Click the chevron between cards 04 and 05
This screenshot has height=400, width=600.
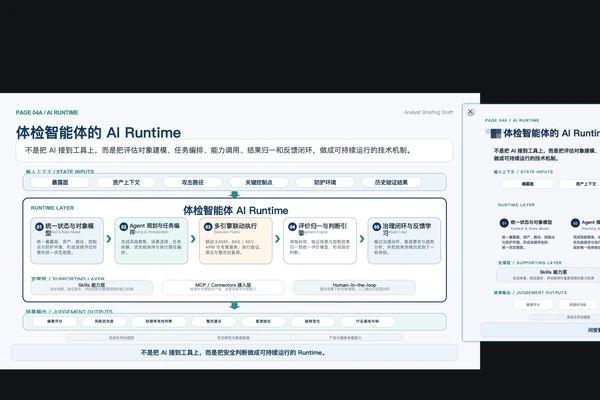click(362, 239)
